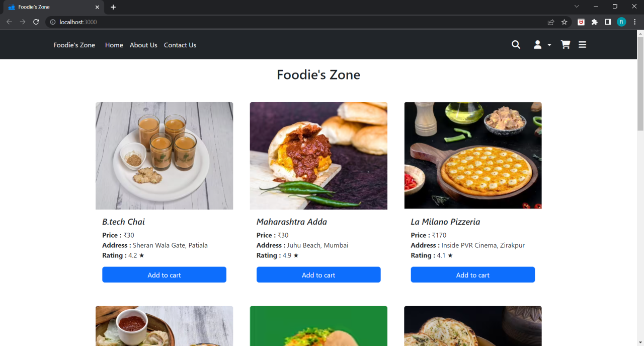Navigate to the About Us page
Image resolution: width=644 pixels, height=346 pixels.
(143, 45)
